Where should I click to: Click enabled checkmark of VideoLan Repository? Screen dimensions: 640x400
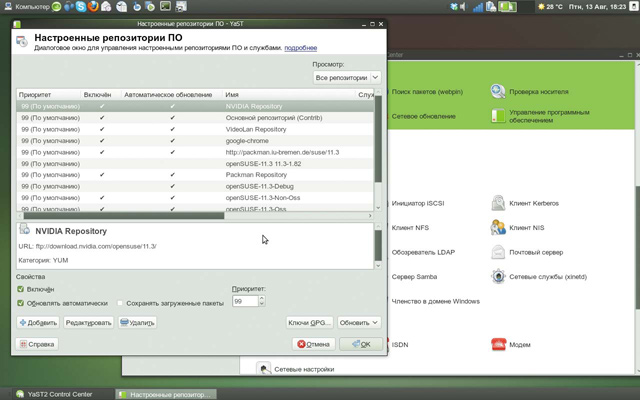point(102,129)
